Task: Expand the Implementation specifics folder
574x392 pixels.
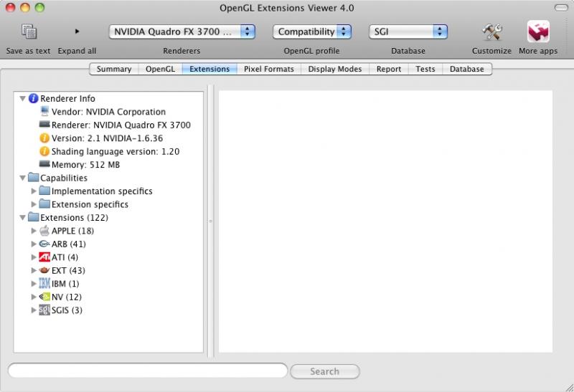Action: coord(34,191)
